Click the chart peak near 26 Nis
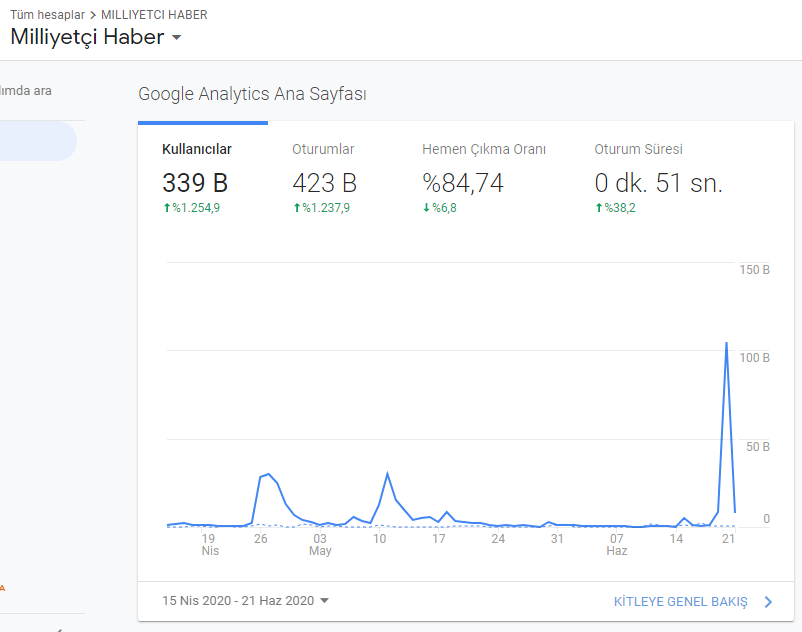802x632 pixels. (269, 475)
